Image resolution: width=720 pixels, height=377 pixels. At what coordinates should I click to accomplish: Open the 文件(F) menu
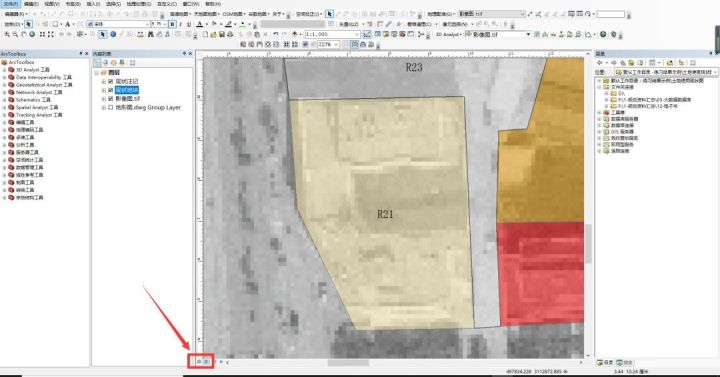11,4
